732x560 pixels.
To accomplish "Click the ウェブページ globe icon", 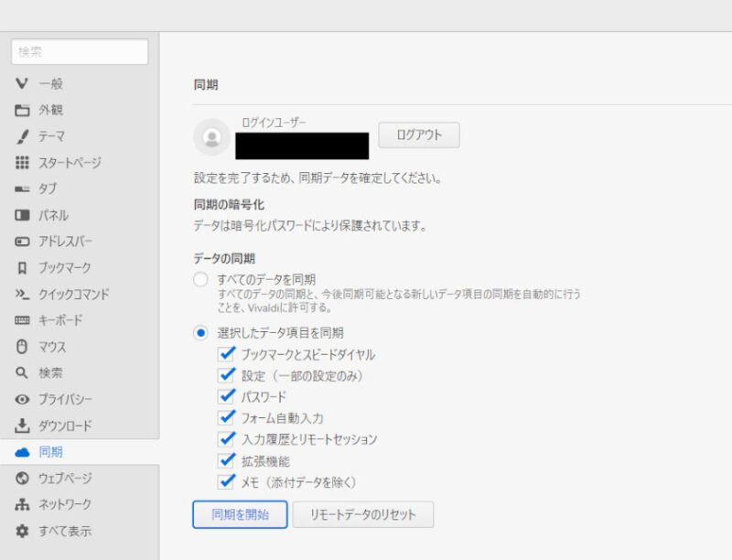I will coord(22,479).
